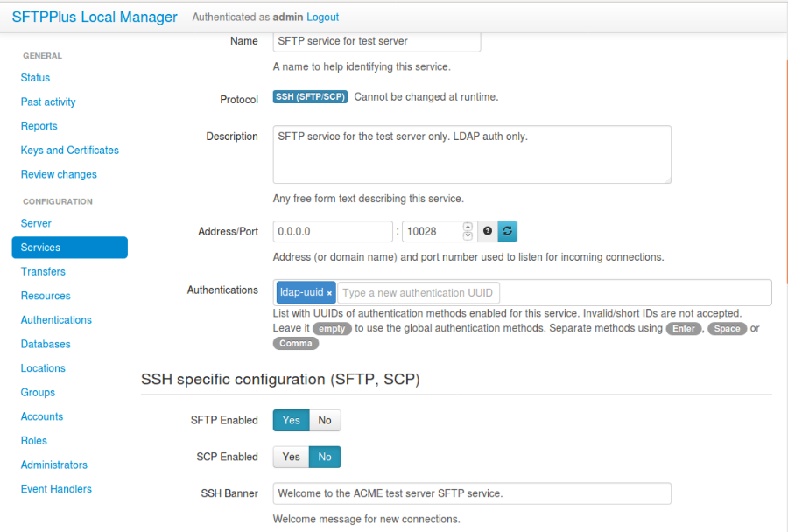Increment the port number stepper
The height and width of the screenshot is (532, 788).
click(467, 227)
